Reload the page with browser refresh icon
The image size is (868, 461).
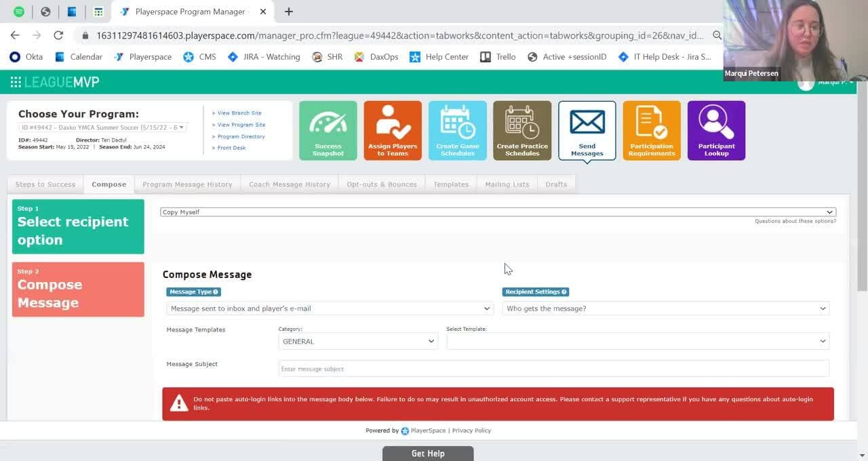tap(58, 35)
